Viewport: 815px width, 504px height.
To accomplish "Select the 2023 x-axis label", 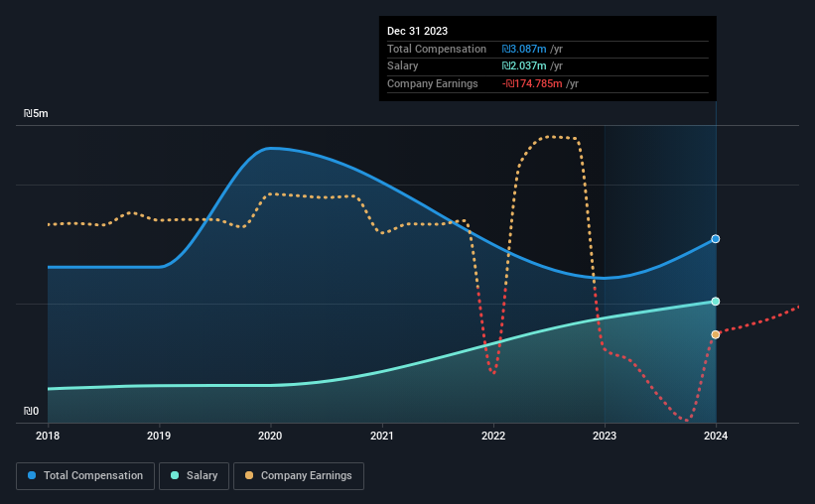I will 605,436.
